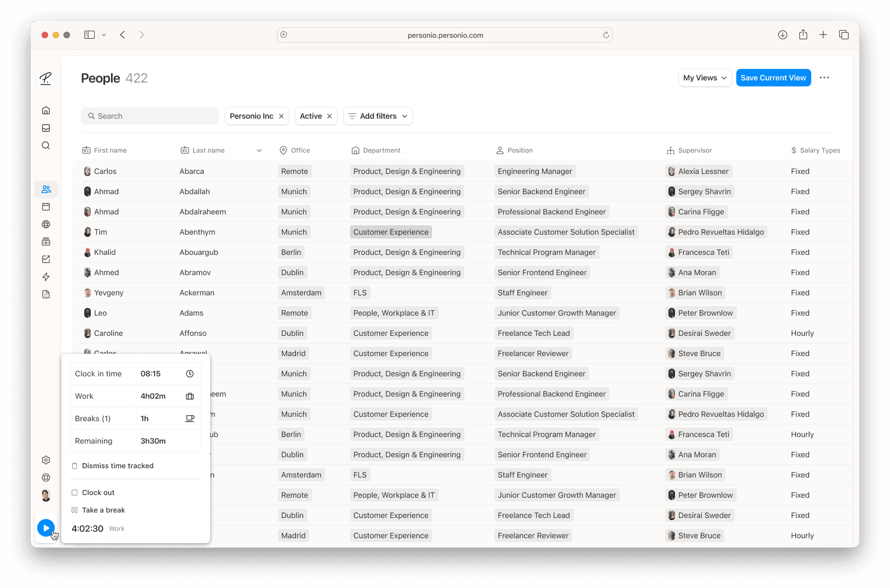Remove the Personio Inc filter chip

tap(281, 116)
